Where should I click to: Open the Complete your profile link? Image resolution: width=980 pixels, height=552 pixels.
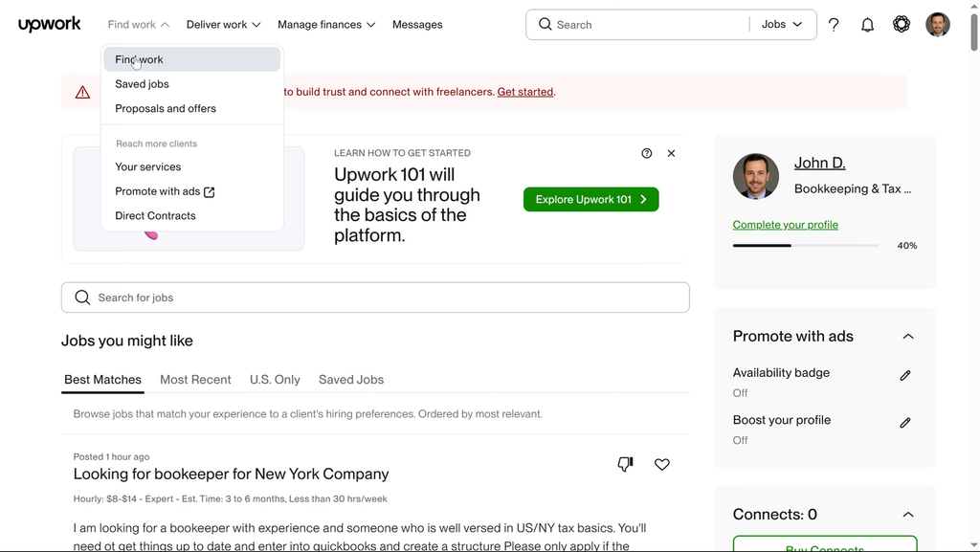[785, 225]
